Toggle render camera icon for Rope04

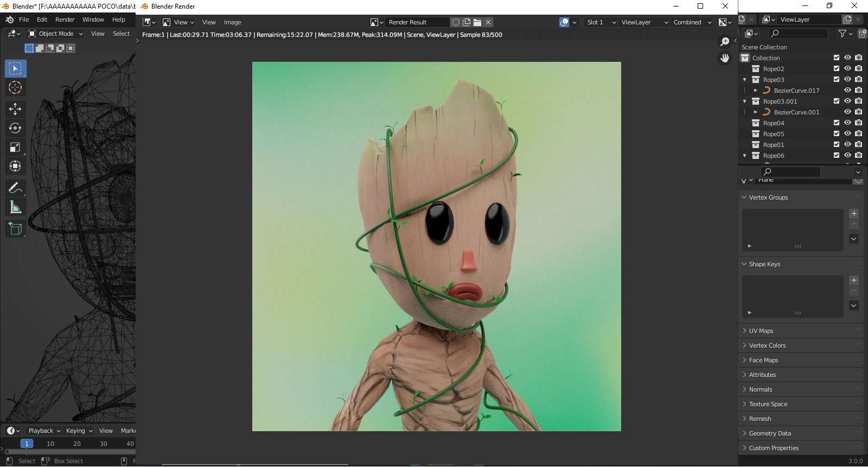(858, 123)
